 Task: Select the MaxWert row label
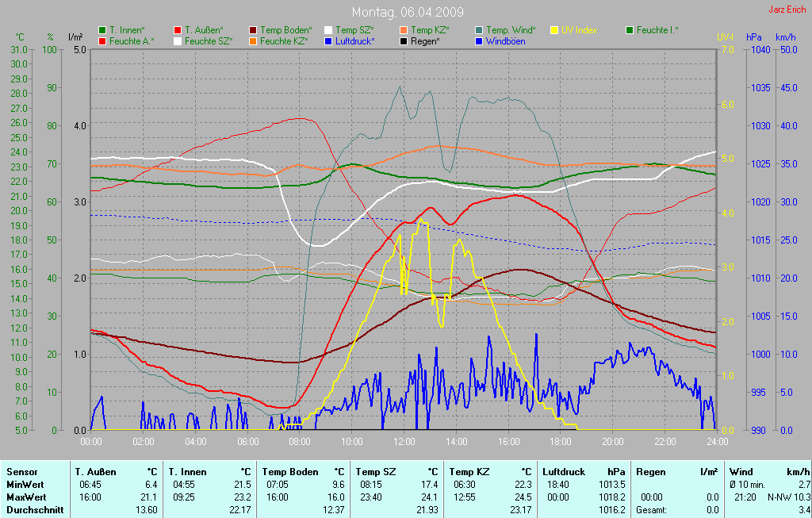(26, 497)
